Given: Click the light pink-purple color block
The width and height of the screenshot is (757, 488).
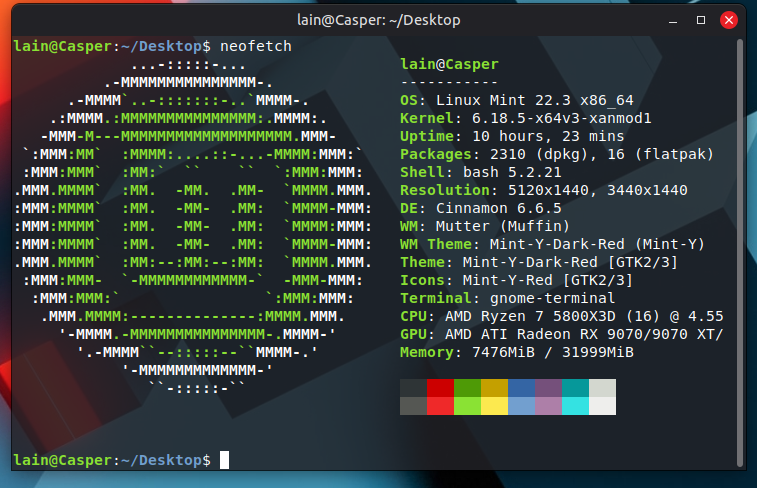Looking at the screenshot, I should [548, 406].
